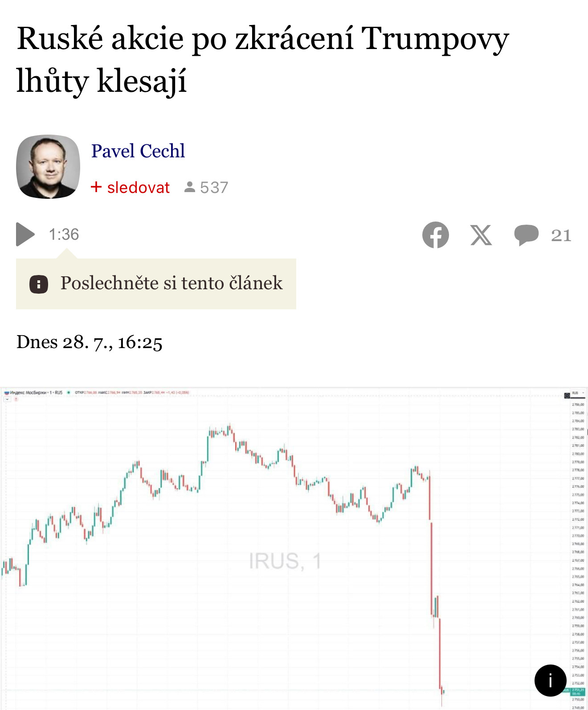
Task: Click the Poslechněte si tento článek tooltip
Action: (x=171, y=283)
